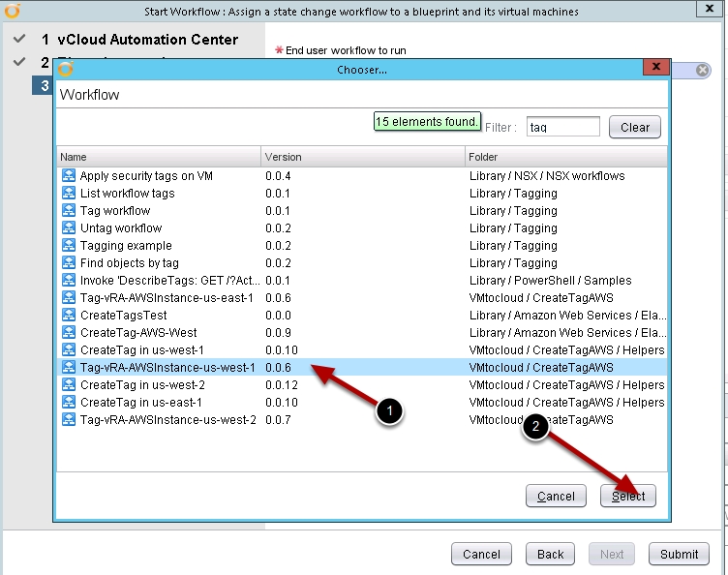Select 'Invoke 'DescribeTags: GET /?Act...' row
Screen dimensions: 728x575
(362, 280)
